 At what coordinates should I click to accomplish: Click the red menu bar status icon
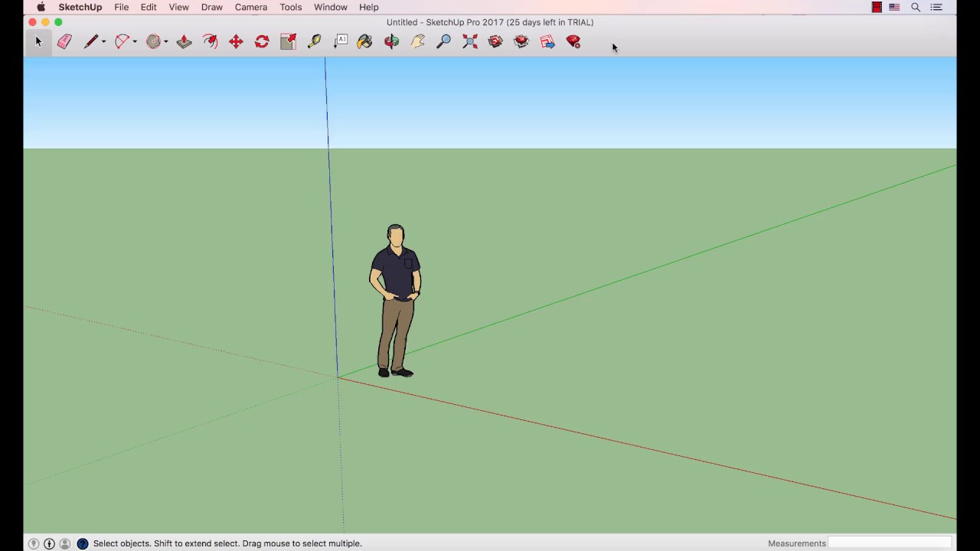877,7
